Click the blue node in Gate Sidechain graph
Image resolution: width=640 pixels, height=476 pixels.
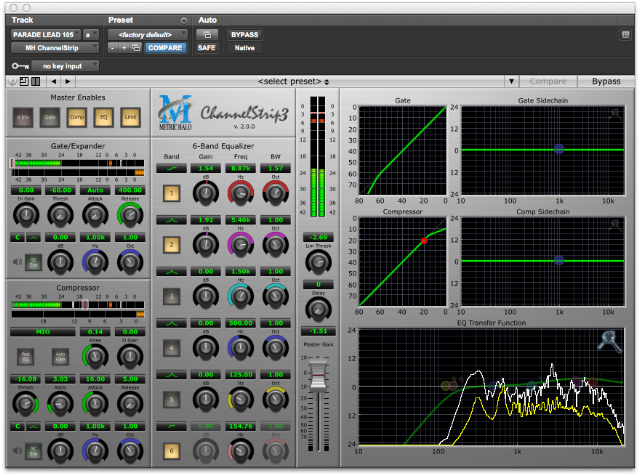click(559, 149)
